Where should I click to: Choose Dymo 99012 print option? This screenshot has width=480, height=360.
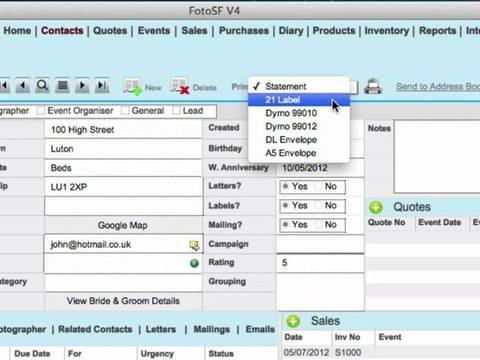tap(299, 126)
